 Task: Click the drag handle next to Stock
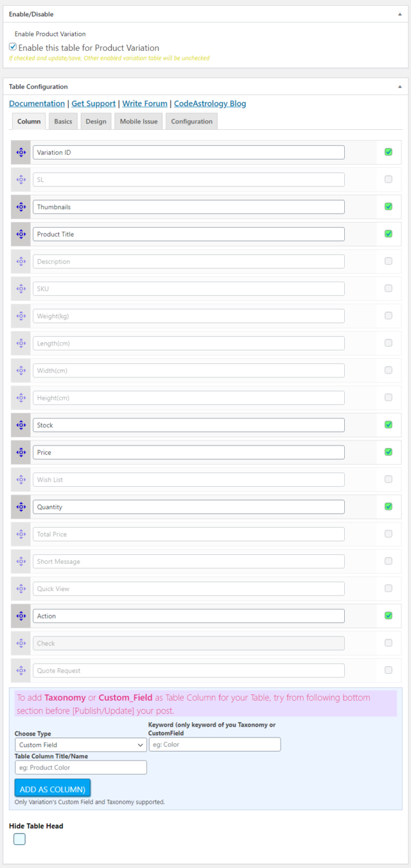(21, 425)
